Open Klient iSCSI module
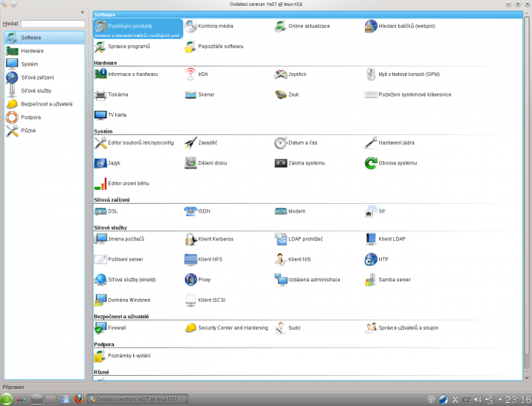Screen dimensions: 532x406 click(x=205, y=300)
